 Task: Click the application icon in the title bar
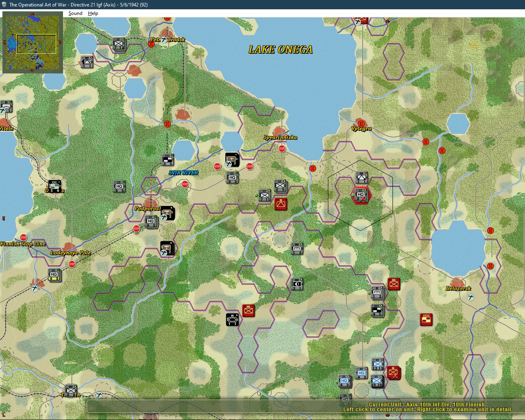4,4
